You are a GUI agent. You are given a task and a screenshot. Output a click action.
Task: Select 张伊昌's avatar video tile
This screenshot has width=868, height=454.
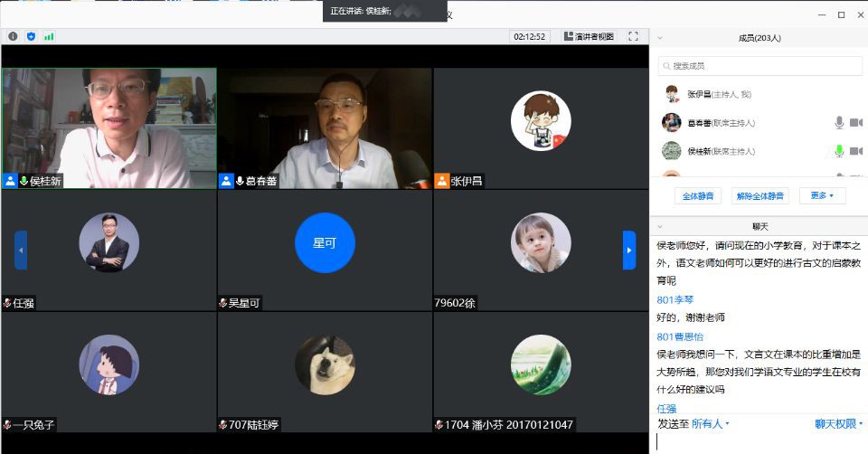[541, 120]
